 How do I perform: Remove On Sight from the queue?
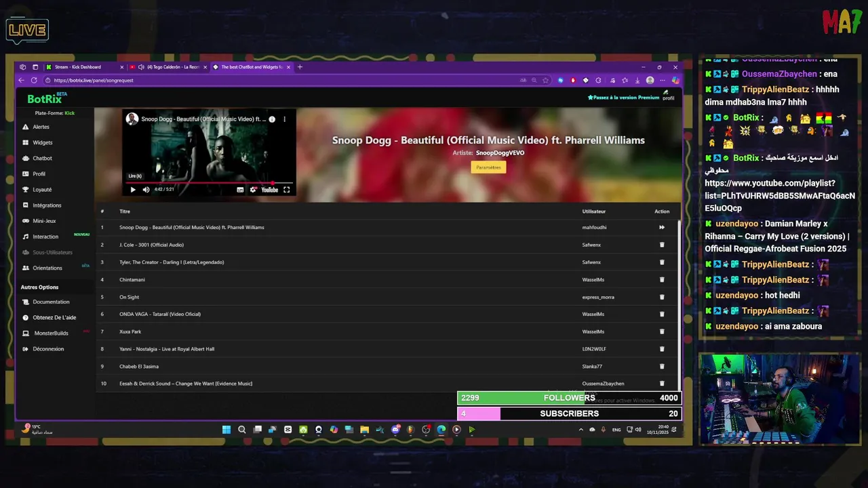click(662, 297)
